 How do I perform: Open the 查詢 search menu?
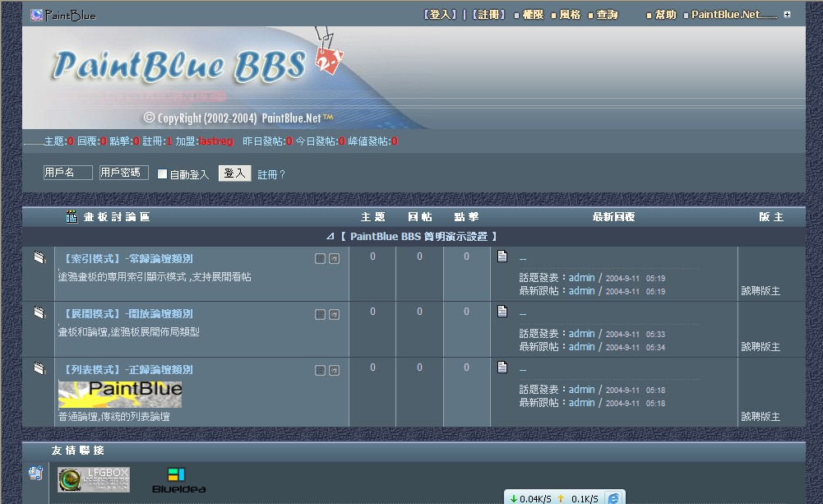(x=607, y=15)
